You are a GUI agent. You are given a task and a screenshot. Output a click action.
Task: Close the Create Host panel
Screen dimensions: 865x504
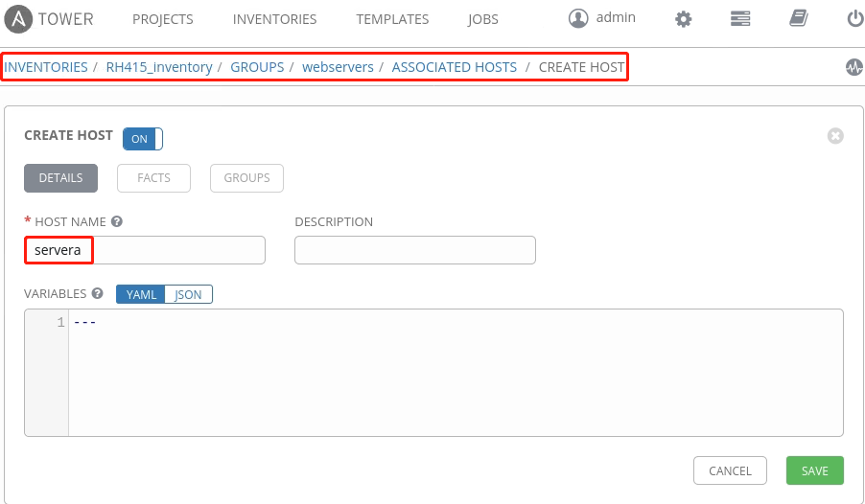835,136
